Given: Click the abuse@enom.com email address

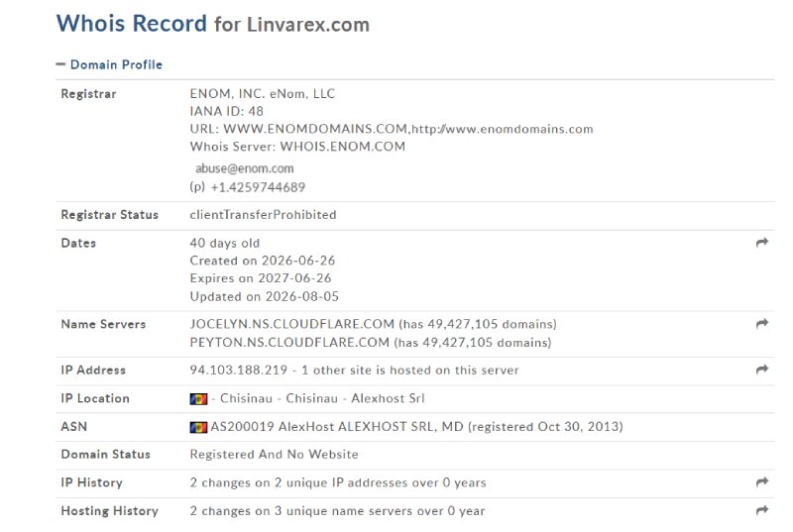Looking at the screenshot, I should tap(244, 168).
